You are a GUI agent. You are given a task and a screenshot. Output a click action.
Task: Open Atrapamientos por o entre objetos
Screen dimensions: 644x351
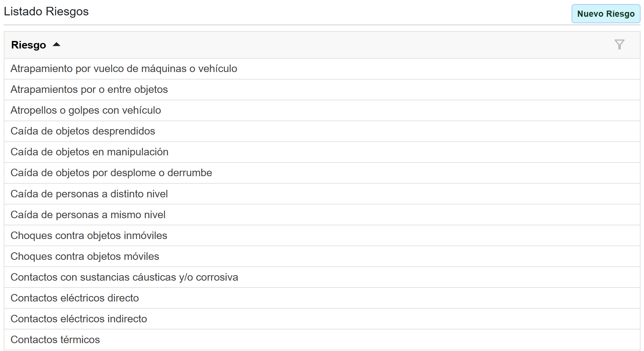(x=89, y=89)
